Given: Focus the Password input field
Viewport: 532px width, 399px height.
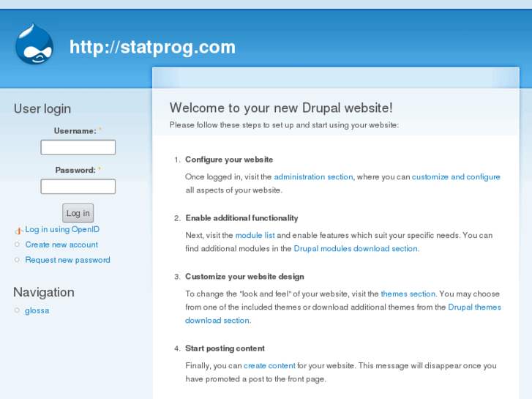Looking at the screenshot, I should [78, 187].
